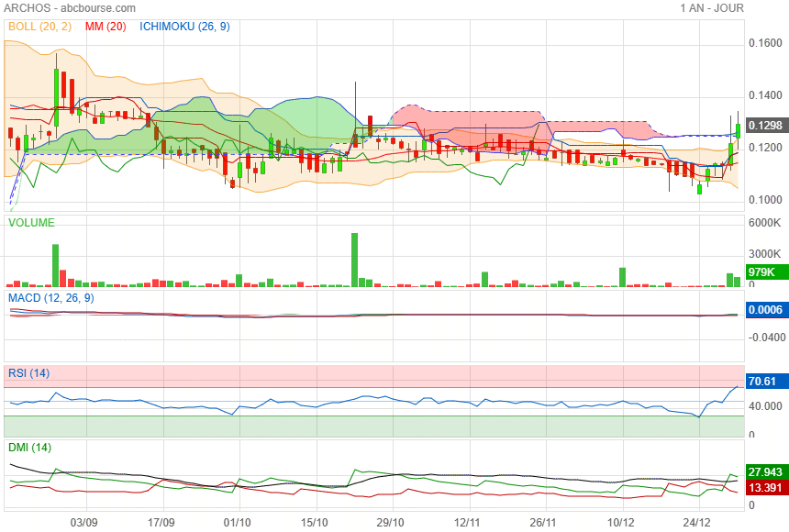The width and height of the screenshot is (789, 532).
Task: Click the 17/09 date axis label
Action: tap(161, 522)
